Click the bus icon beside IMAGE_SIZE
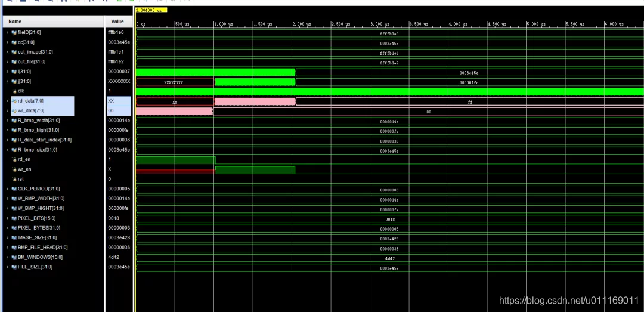 [x=14, y=238]
